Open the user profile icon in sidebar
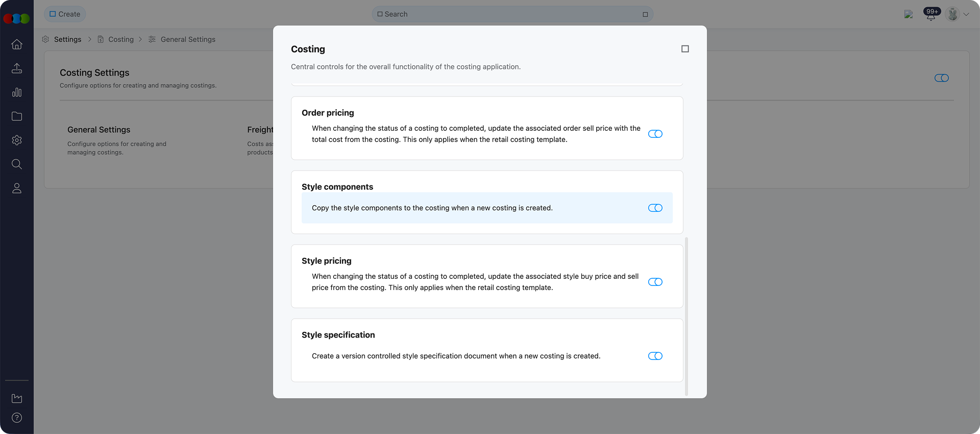 click(17, 188)
